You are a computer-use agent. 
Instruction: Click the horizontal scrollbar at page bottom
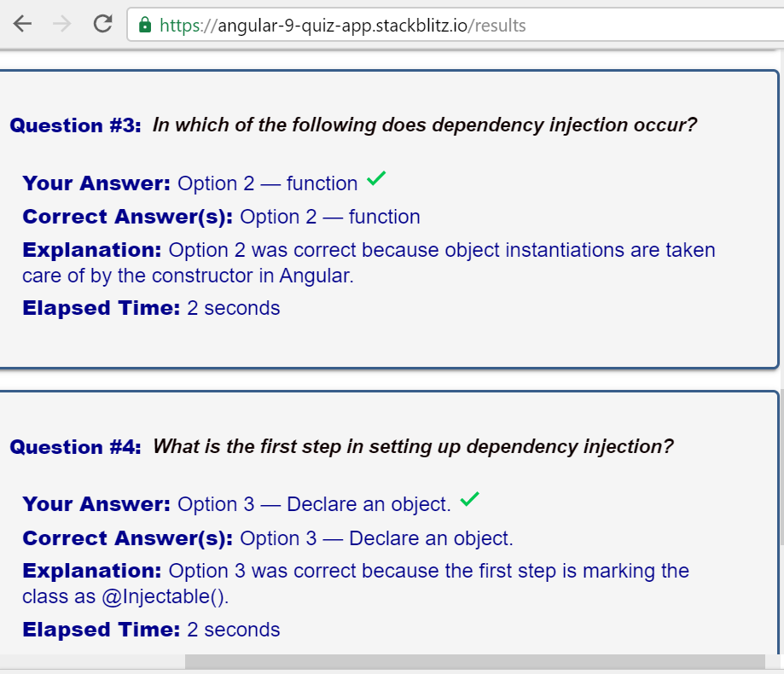tap(474, 662)
